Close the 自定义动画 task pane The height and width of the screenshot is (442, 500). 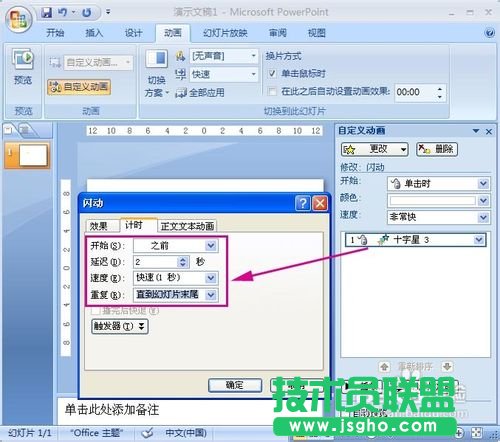489,131
